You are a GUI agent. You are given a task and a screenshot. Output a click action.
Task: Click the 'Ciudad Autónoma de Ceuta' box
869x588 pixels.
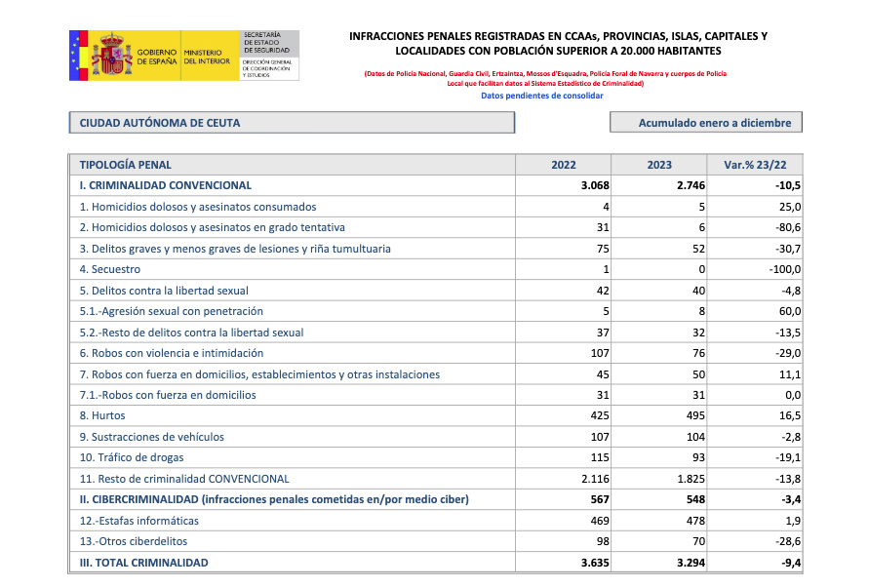click(292, 123)
